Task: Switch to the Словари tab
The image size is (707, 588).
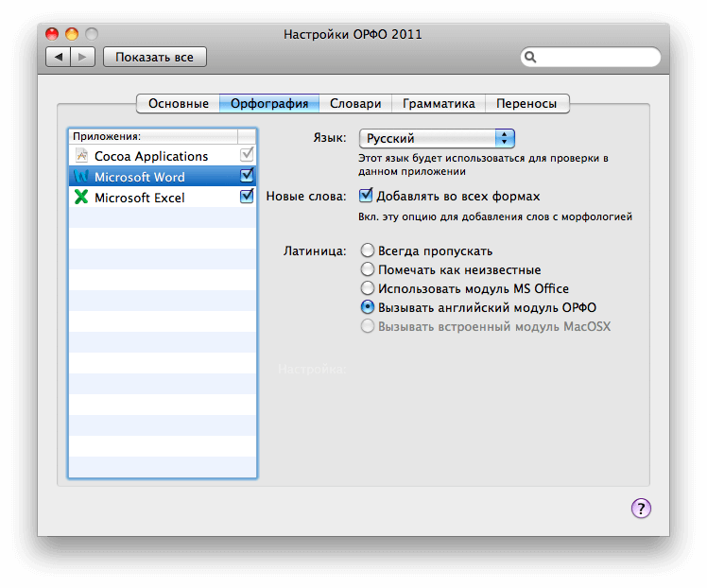Action: [355, 104]
